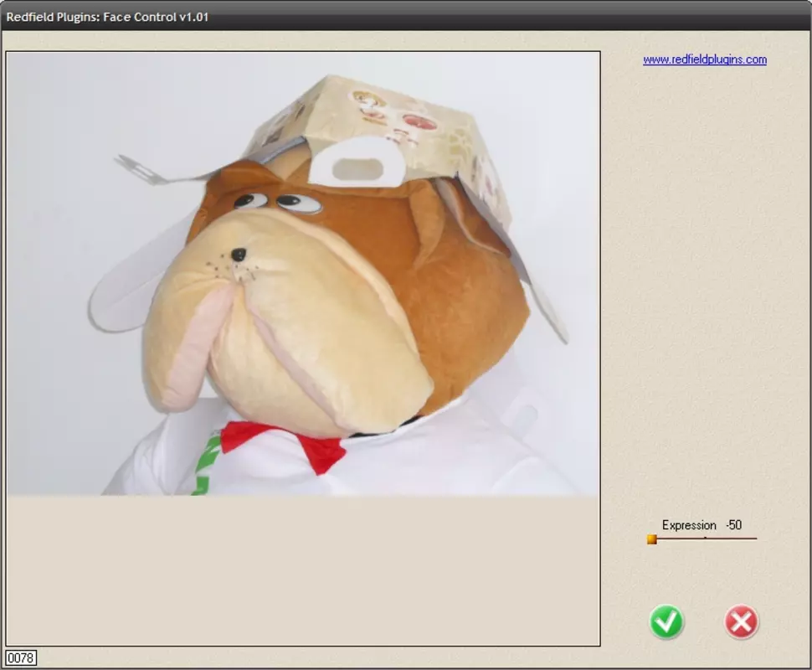Confirm with the green checkmark icon
This screenshot has width=812, height=670.
click(x=666, y=621)
